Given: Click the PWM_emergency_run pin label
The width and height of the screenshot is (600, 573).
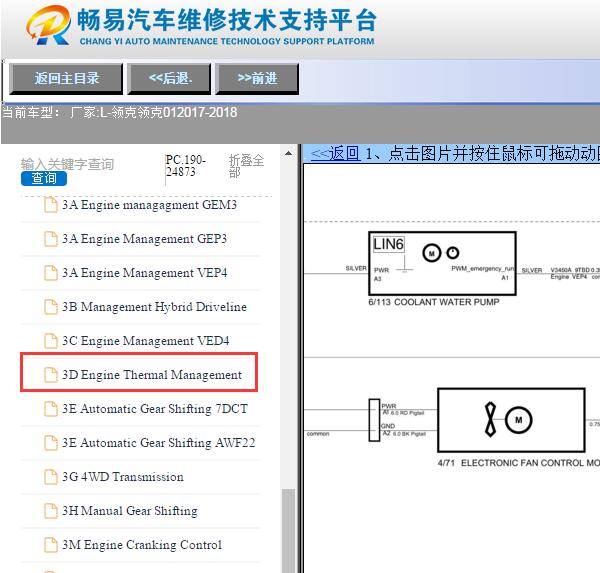Looking at the screenshot, I should pyautogui.click(x=483, y=268).
